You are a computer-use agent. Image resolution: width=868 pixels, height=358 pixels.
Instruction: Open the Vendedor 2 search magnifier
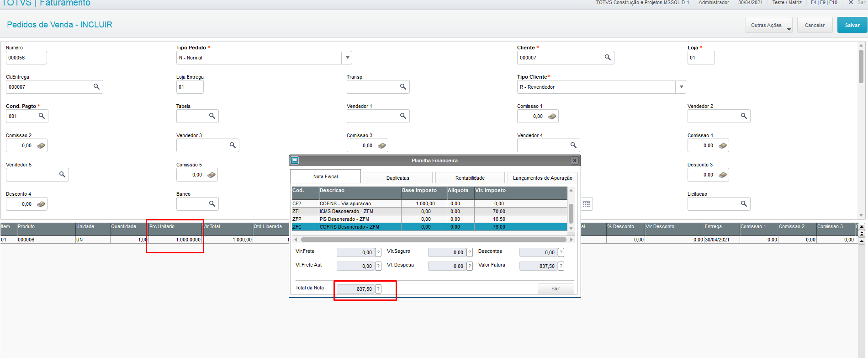pos(744,116)
